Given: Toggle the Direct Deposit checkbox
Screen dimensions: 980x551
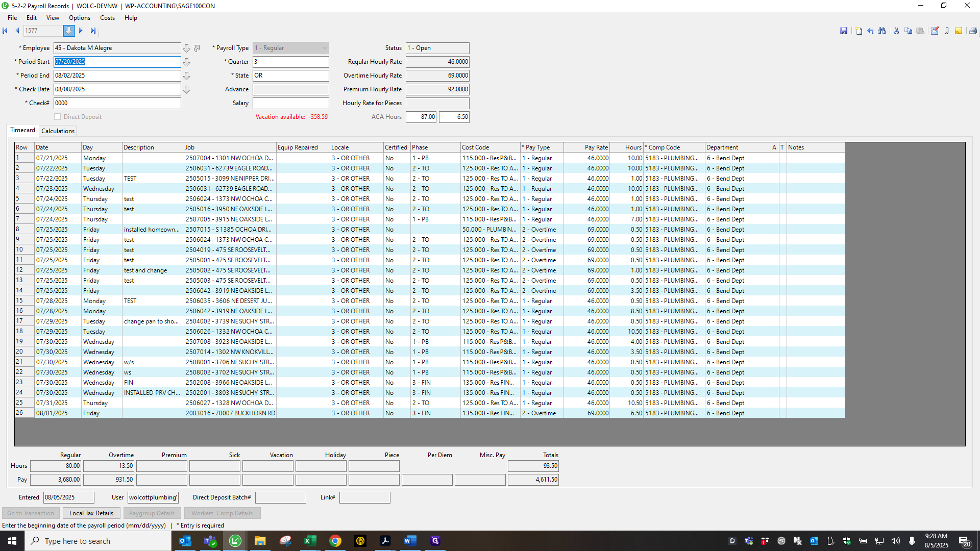Looking at the screenshot, I should (58, 117).
